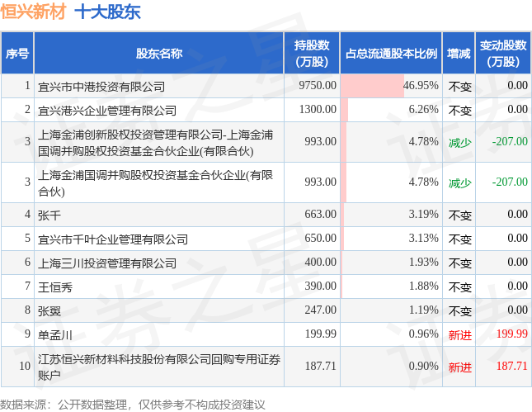Screen dimensions: 532x412
Task: Select shareholder 张翼
Action: point(49,311)
